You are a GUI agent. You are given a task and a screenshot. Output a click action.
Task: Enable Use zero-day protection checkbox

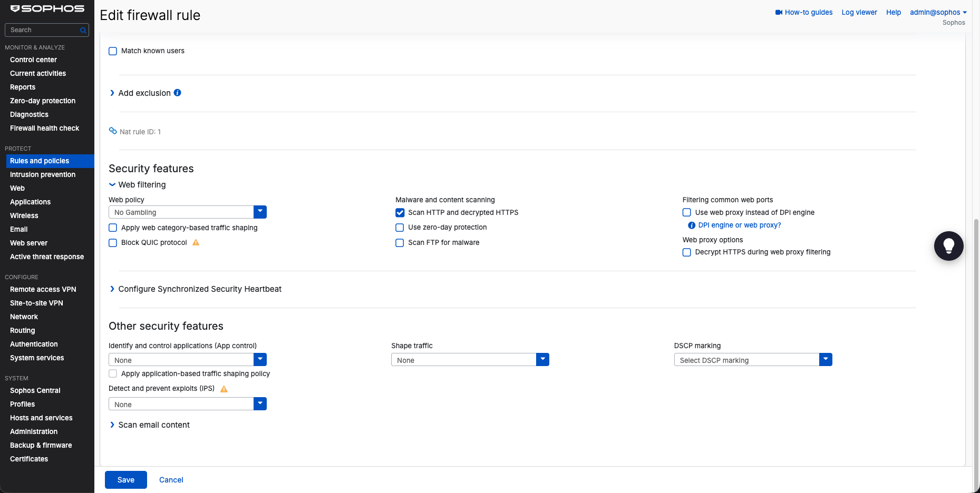coord(400,228)
